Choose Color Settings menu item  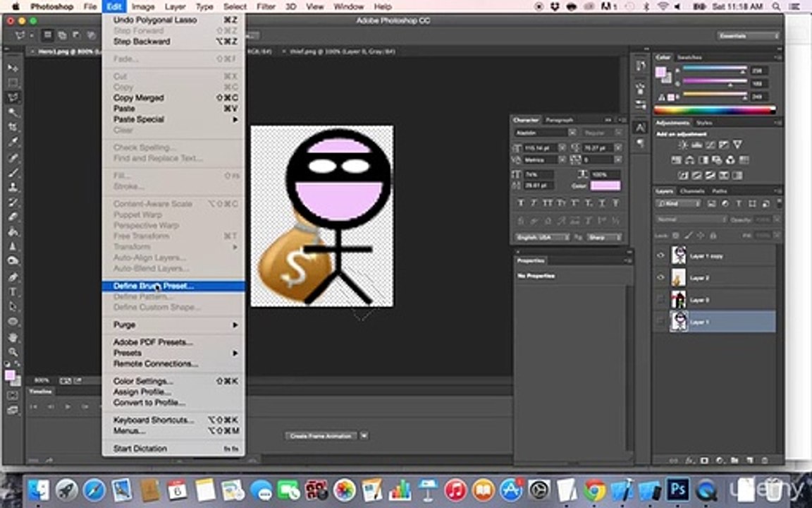(x=173, y=381)
